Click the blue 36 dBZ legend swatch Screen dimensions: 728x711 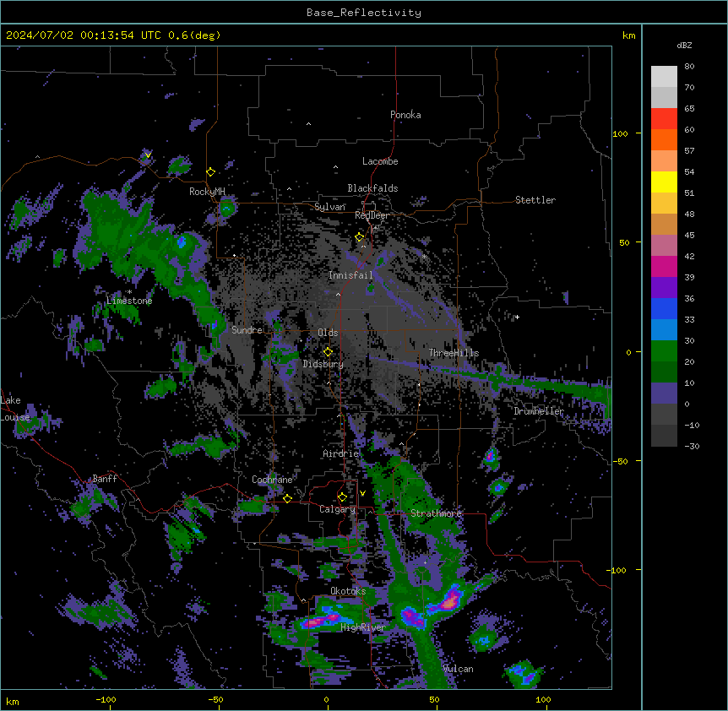click(664, 308)
